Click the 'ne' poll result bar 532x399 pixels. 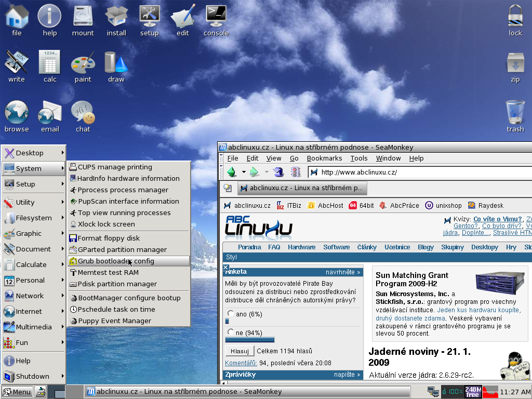[250, 340]
